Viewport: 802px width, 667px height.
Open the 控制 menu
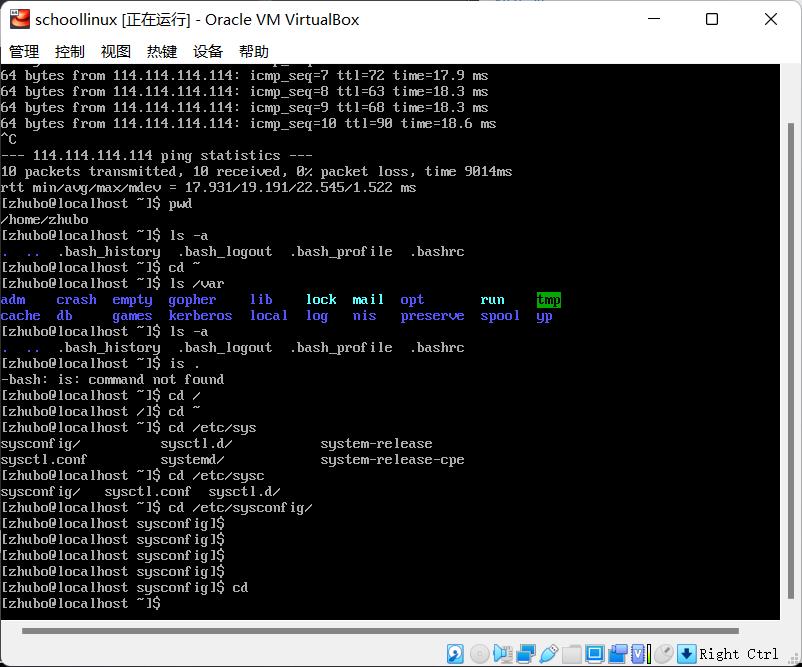pos(70,52)
